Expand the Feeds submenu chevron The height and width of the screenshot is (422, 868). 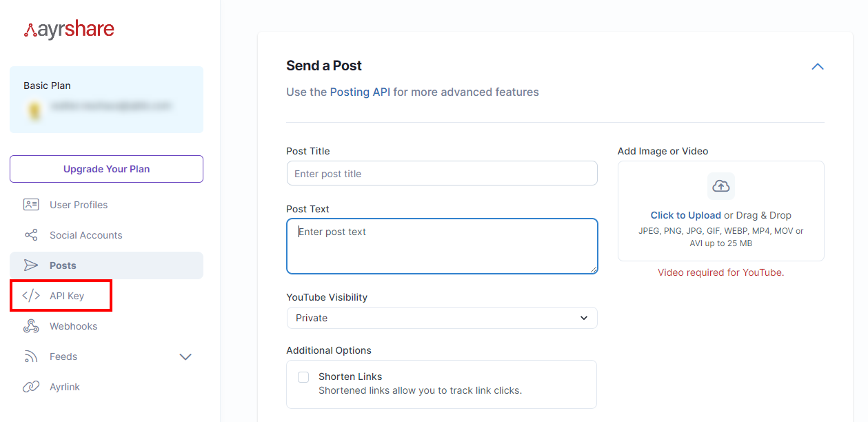tap(185, 356)
